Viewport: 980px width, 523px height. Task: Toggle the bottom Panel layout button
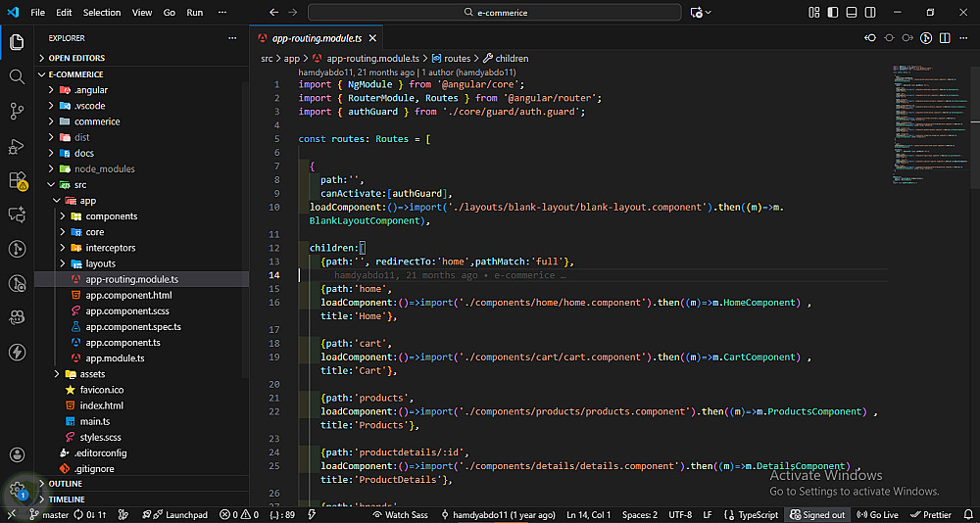pyautogui.click(x=851, y=13)
